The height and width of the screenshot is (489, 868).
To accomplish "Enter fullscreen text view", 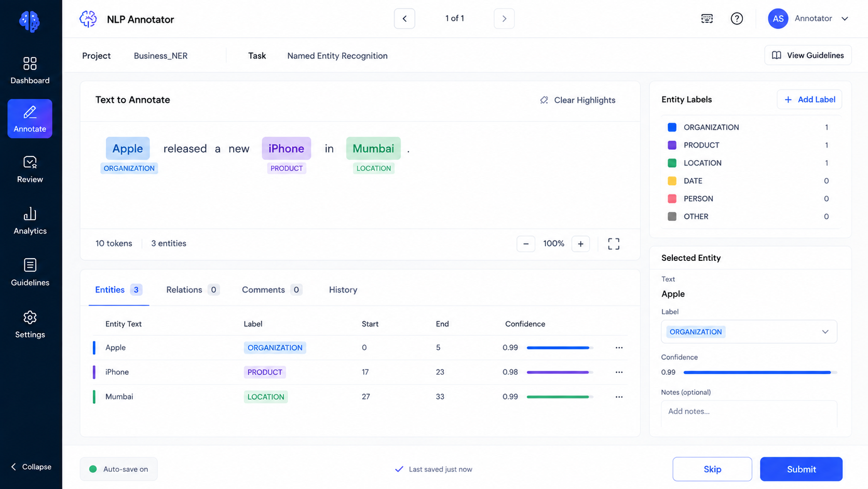I will pyautogui.click(x=614, y=244).
